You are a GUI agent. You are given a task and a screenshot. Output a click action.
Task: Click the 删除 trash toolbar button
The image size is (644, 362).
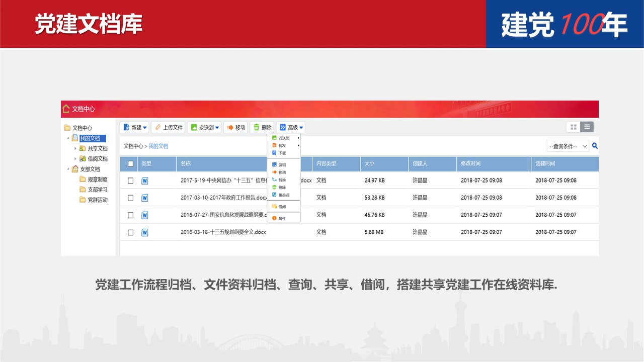(262, 128)
